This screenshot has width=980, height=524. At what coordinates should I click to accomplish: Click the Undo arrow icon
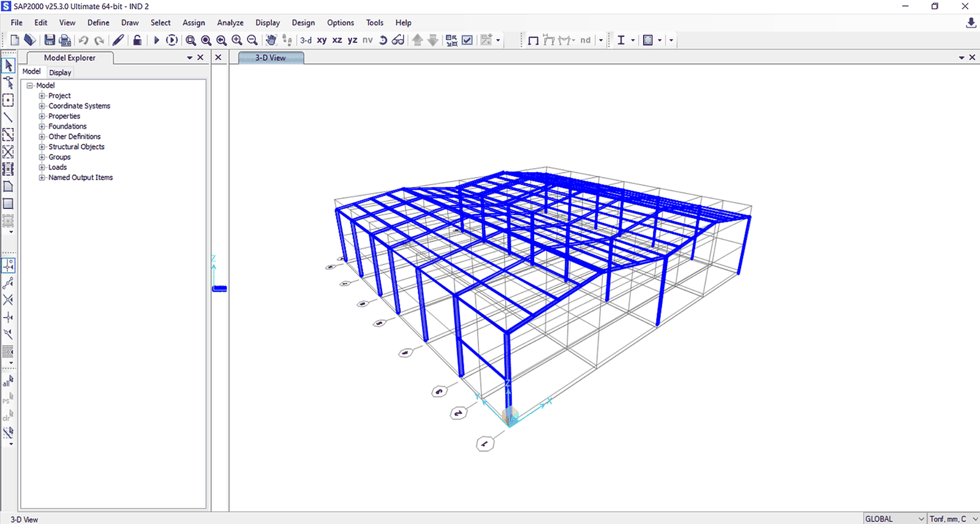(83, 40)
